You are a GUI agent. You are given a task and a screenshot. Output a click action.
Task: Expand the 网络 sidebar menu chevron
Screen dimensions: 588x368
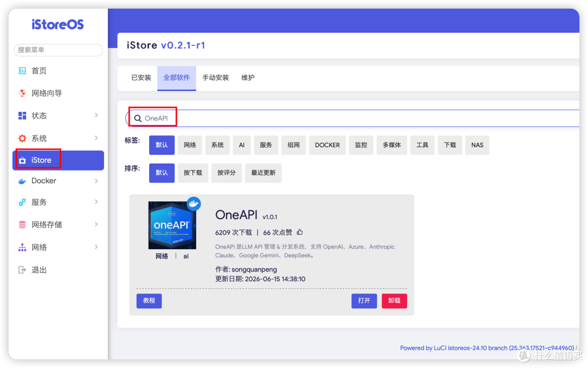click(x=96, y=247)
